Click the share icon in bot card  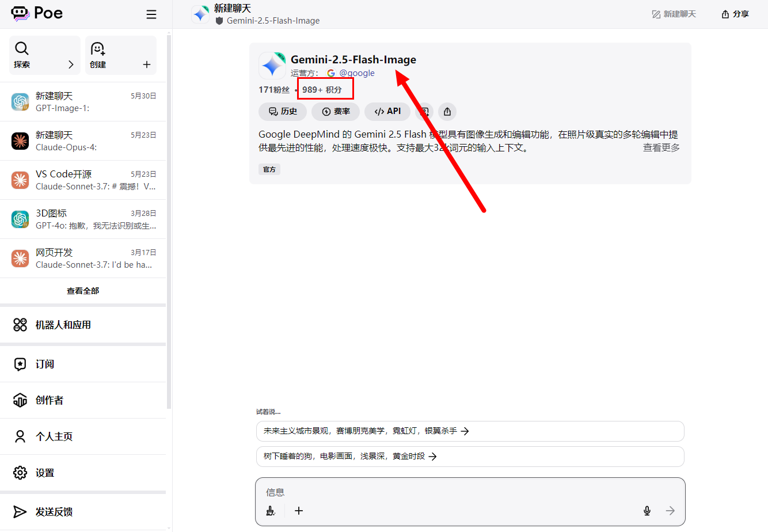(447, 112)
